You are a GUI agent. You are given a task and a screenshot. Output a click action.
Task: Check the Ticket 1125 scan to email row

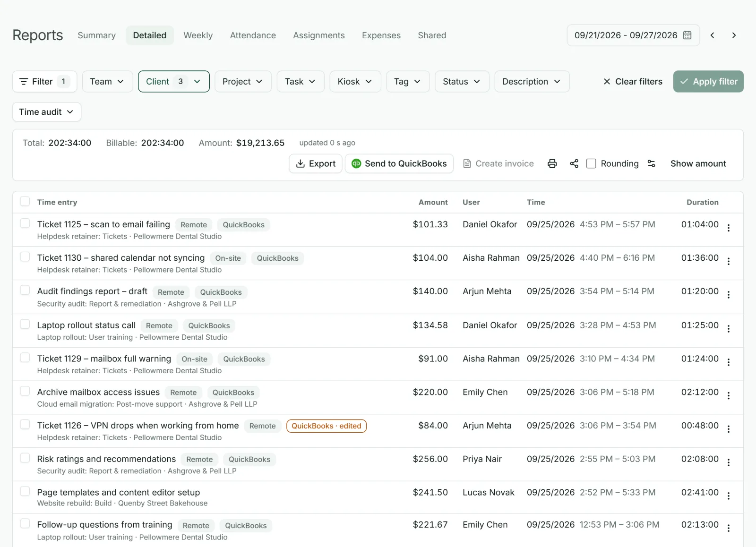[x=25, y=223]
